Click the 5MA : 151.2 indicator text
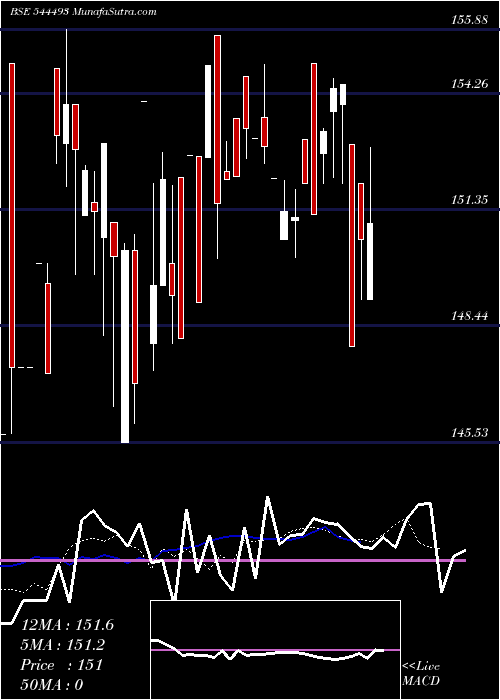 tap(63, 645)
